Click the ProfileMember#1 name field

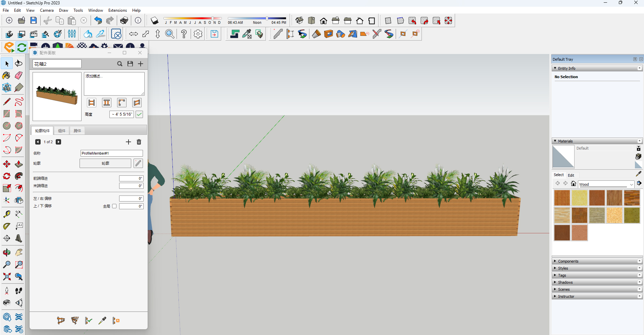point(111,153)
